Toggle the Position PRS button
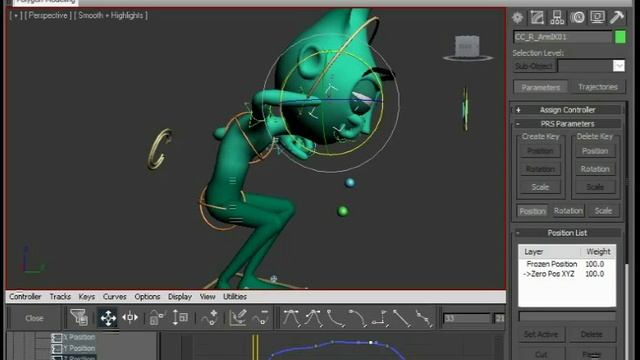Viewport: 640px width, 360px height. coord(533,211)
